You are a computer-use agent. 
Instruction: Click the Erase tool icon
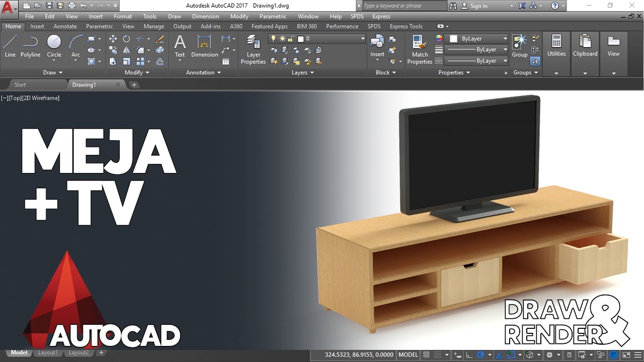click(x=160, y=39)
